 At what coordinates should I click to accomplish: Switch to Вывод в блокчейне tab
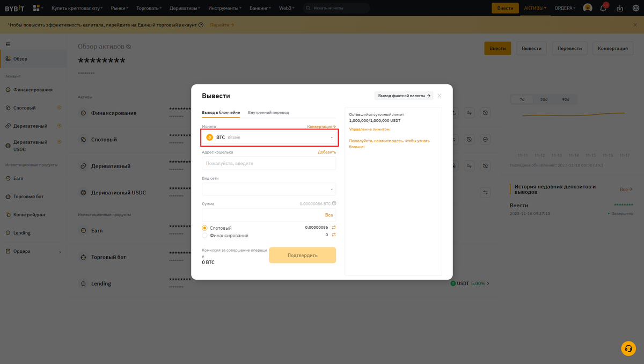point(221,113)
